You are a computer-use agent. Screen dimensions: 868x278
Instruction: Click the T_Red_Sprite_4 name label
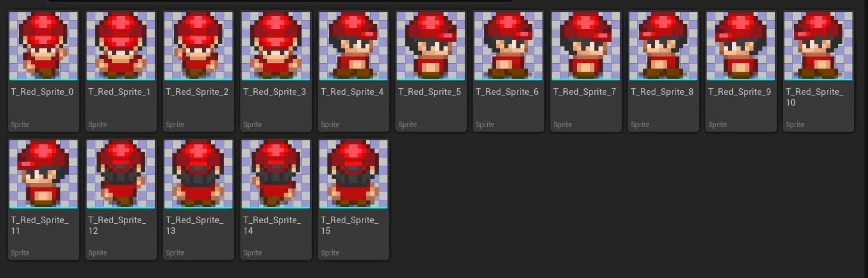352,92
